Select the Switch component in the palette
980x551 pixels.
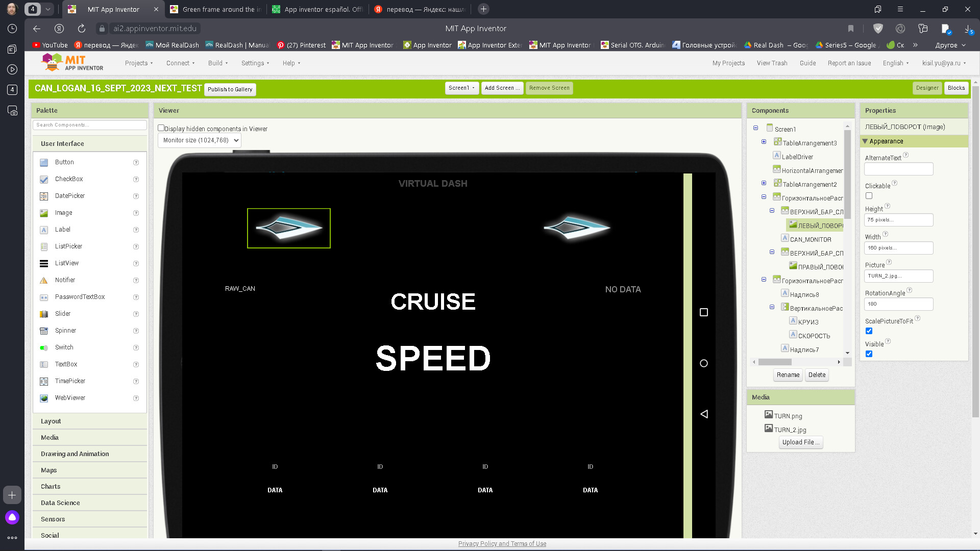point(64,347)
